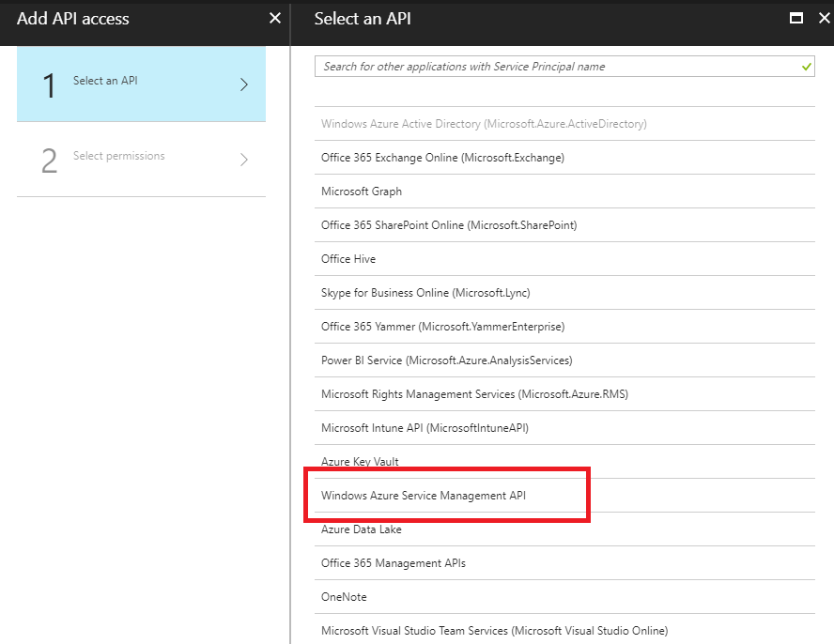The height and width of the screenshot is (644, 834).
Task: Select Azure Data Lake API
Action: (564, 529)
